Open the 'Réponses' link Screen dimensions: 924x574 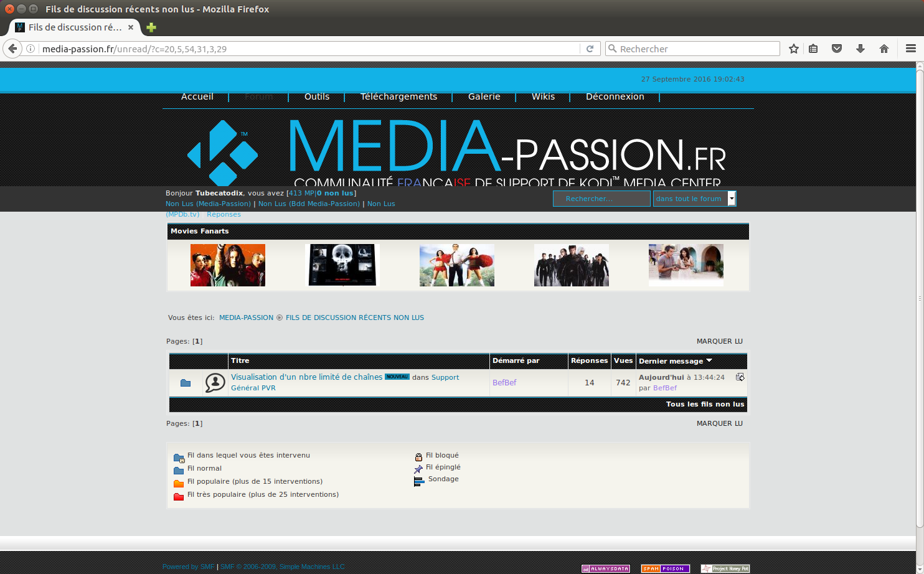(224, 214)
